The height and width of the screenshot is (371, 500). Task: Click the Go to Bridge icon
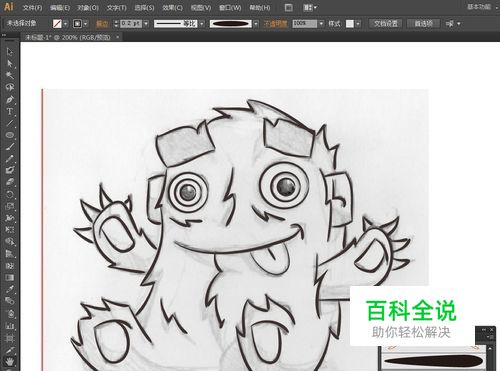[x=289, y=7]
